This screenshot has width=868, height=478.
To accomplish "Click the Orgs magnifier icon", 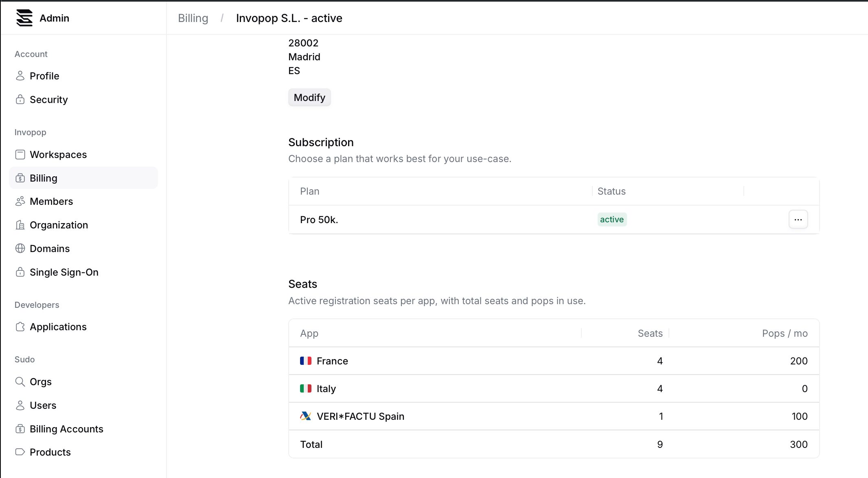I will pos(20,382).
